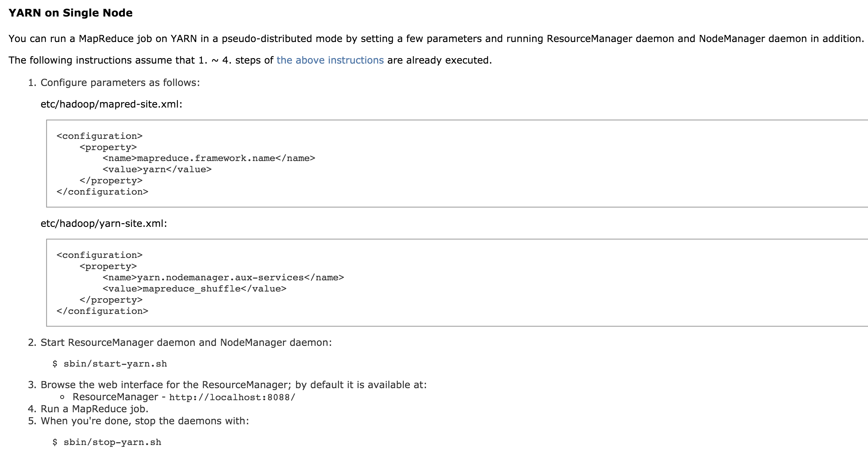Open 'the above instructions' link

pyautogui.click(x=330, y=60)
